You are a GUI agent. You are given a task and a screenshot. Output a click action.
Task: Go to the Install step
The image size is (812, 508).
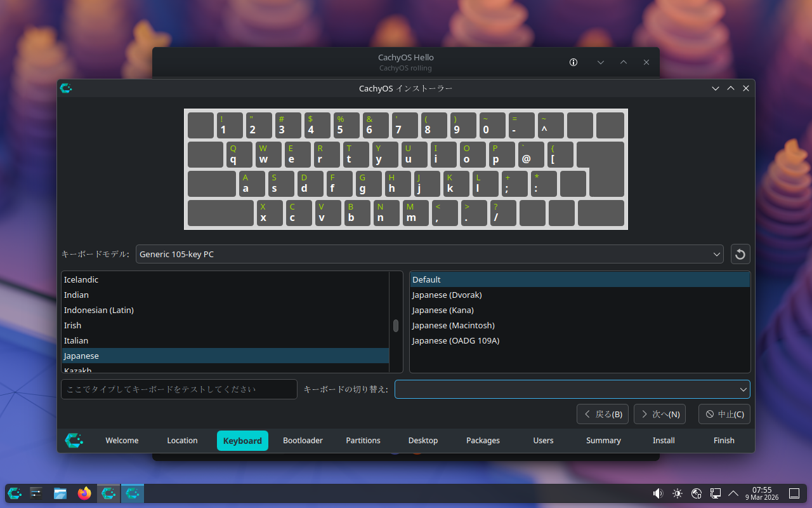click(x=664, y=441)
